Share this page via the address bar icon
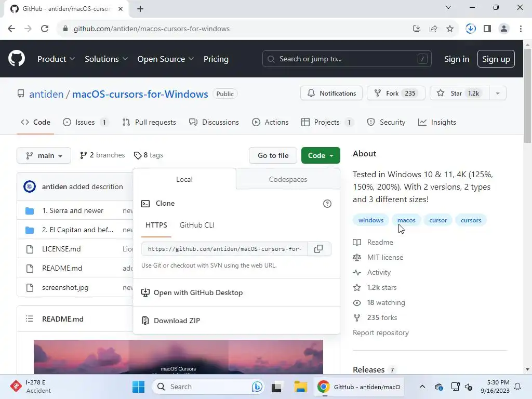532x399 pixels. click(x=433, y=29)
